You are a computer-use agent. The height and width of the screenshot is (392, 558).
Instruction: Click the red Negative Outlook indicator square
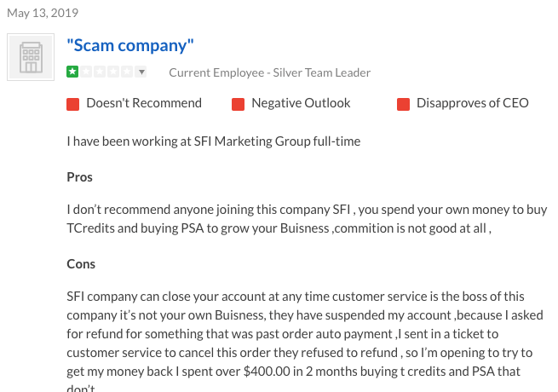click(238, 104)
